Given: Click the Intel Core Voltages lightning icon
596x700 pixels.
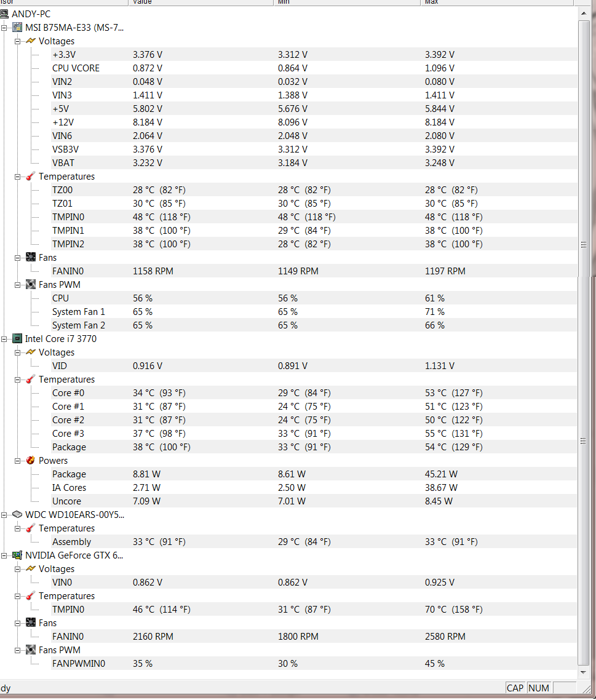Looking at the screenshot, I should (x=30, y=352).
